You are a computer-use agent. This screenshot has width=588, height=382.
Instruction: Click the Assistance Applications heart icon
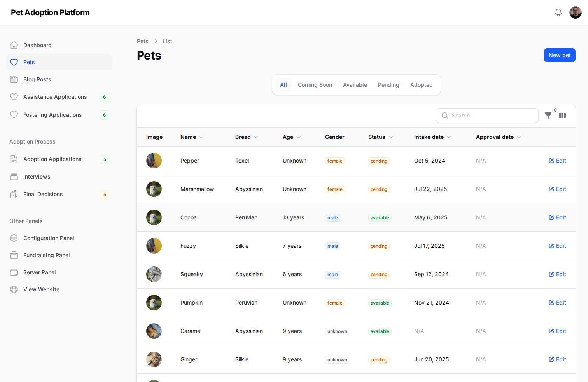tap(14, 97)
